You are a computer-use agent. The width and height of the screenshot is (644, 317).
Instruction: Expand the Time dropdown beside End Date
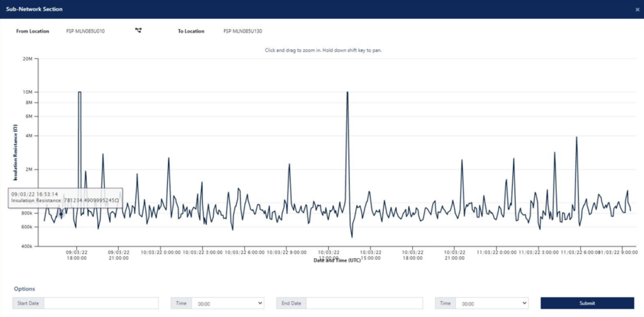(x=492, y=303)
